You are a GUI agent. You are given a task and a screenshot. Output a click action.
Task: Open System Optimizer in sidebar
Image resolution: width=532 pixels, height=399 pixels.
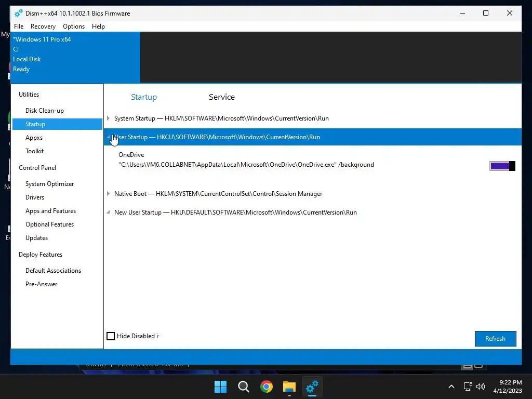(x=49, y=184)
